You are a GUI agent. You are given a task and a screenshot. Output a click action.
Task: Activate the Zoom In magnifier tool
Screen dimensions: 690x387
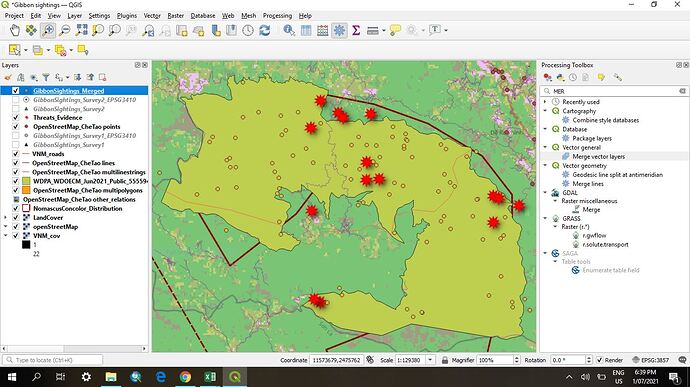coord(48,30)
